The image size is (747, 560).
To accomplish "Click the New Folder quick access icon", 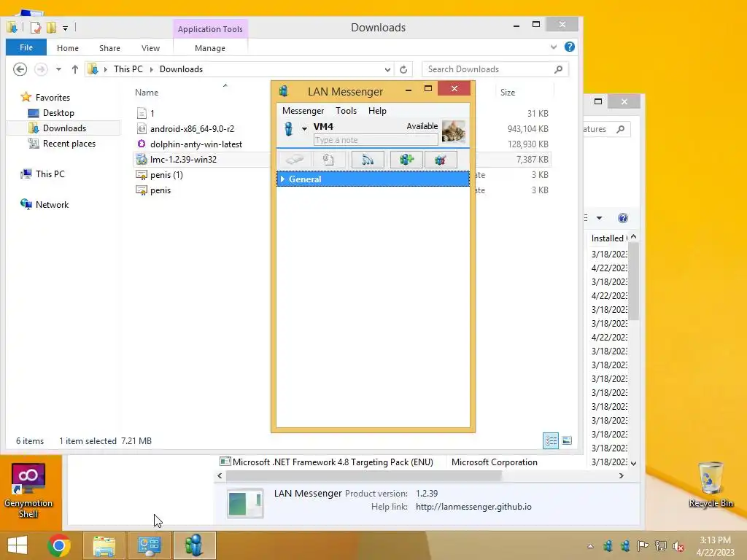I will [52, 28].
